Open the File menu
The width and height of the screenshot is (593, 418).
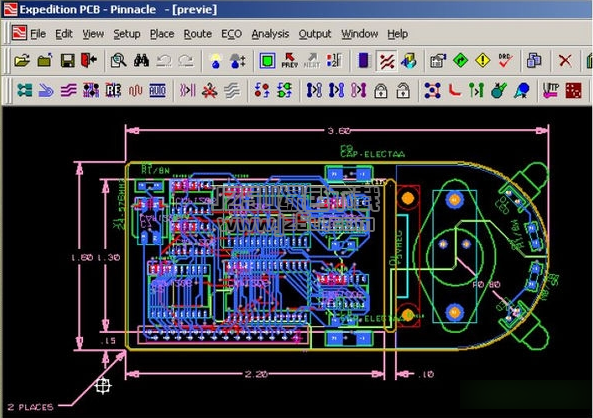tap(38, 34)
